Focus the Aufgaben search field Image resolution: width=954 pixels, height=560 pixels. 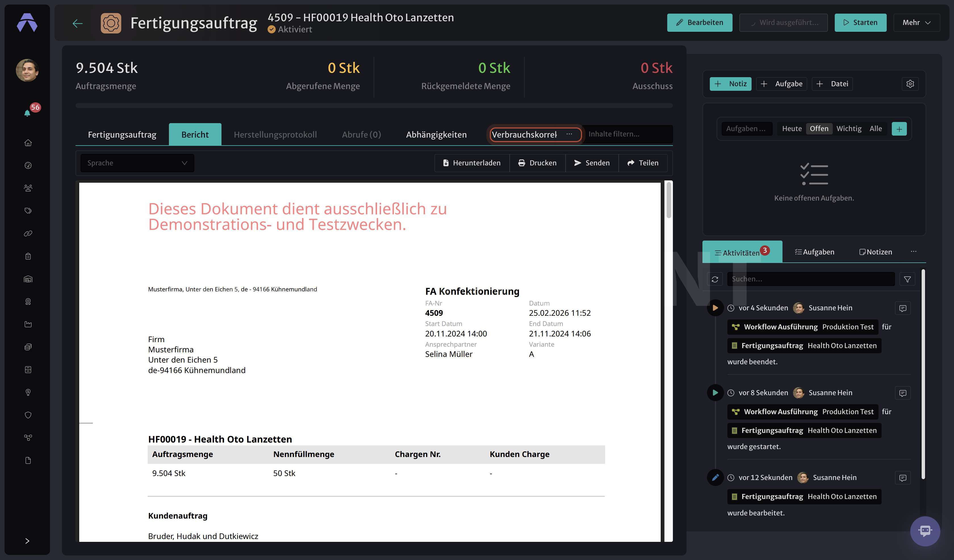click(x=746, y=129)
